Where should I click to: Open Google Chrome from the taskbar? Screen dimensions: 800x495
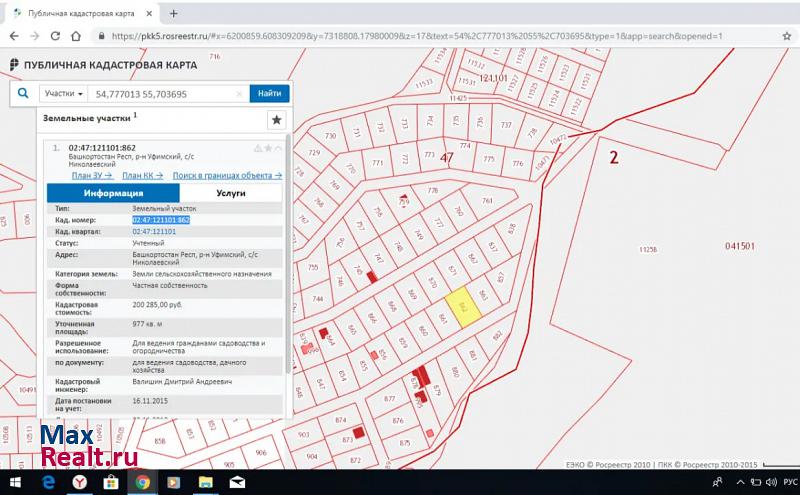(x=142, y=482)
